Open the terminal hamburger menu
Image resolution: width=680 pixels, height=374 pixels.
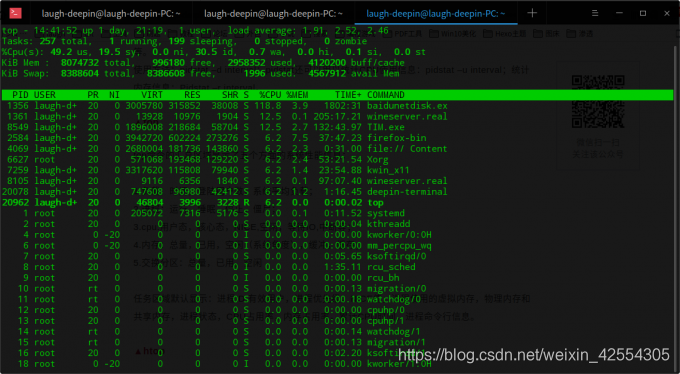click(x=595, y=13)
